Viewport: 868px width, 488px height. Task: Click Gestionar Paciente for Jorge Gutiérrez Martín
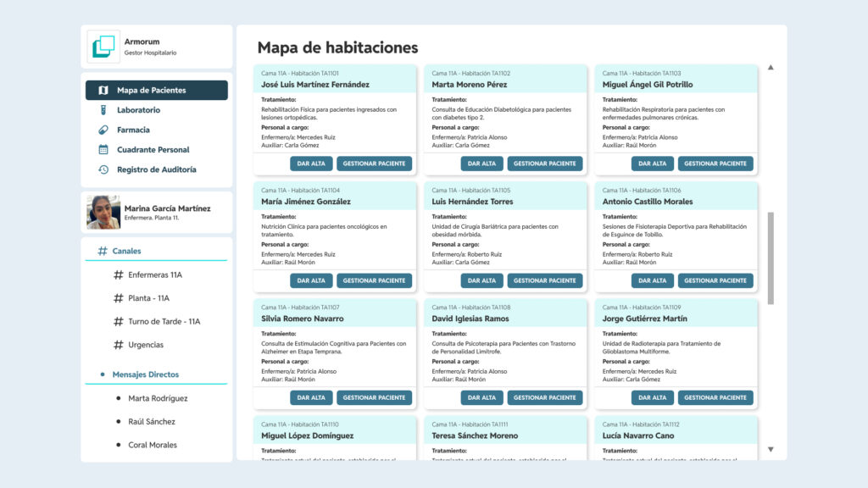[x=715, y=397]
